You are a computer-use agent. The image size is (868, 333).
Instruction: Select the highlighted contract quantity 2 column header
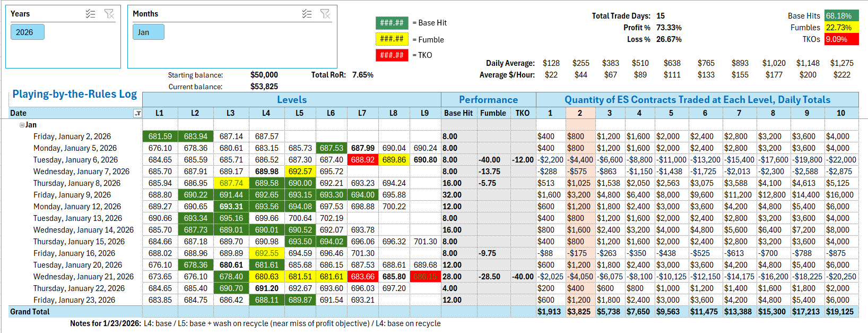[x=580, y=113]
